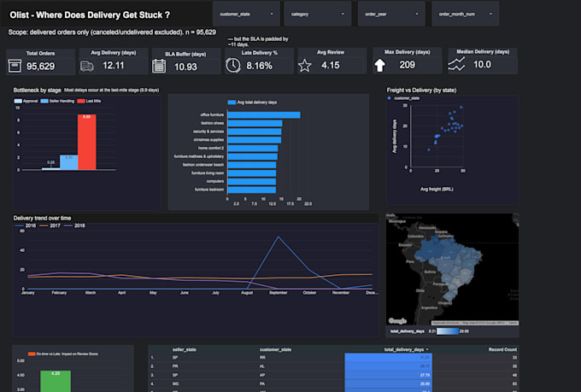Click the map color gradient legend bar
Image resolution: width=581 pixels, height=392 pixels.
click(448, 331)
